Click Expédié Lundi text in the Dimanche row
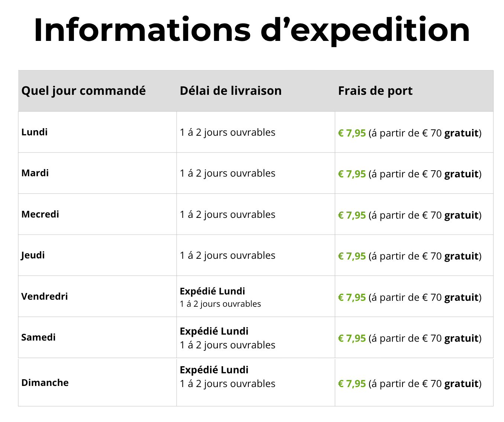This screenshot has width=504, height=422. coord(214,370)
